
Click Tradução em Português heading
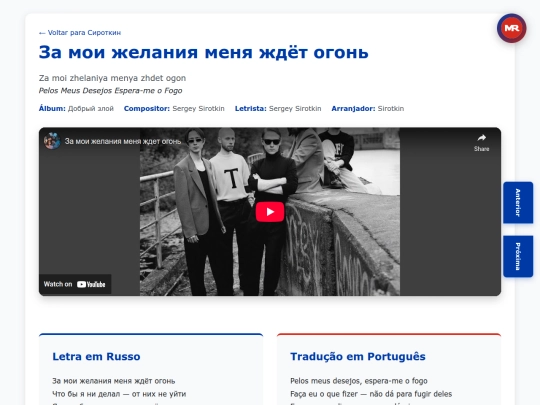pos(358,356)
